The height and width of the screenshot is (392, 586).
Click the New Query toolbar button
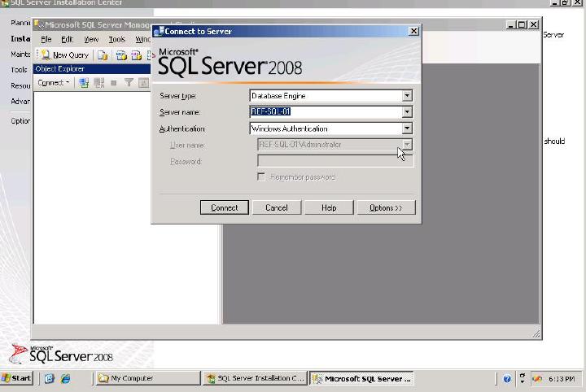coord(65,54)
